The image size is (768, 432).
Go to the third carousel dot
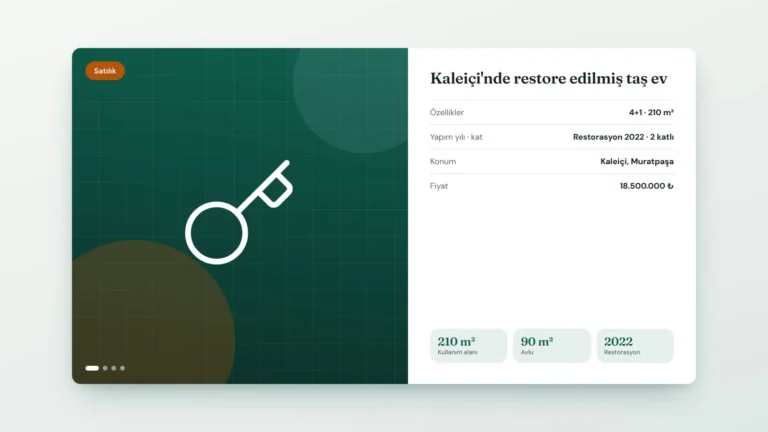tap(114, 368)
